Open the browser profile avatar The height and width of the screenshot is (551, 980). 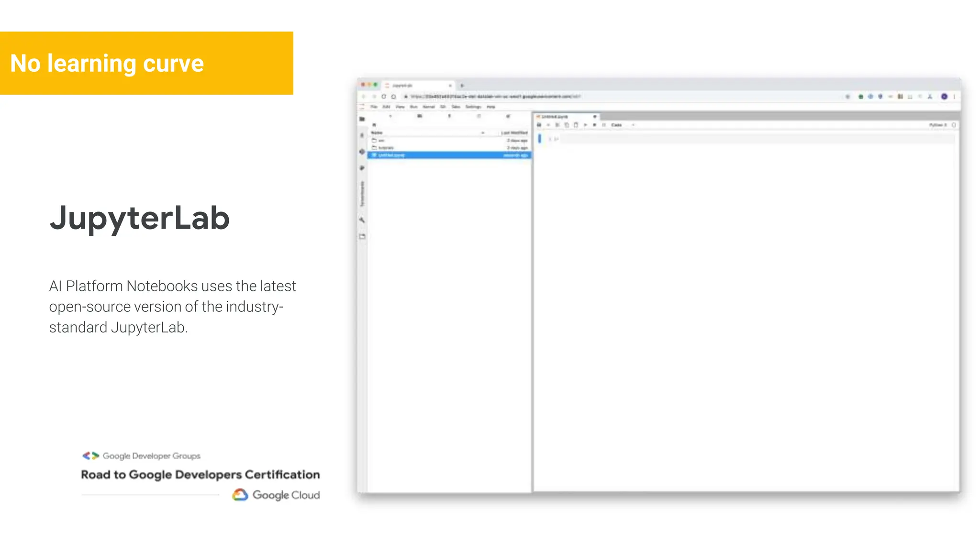944,97
